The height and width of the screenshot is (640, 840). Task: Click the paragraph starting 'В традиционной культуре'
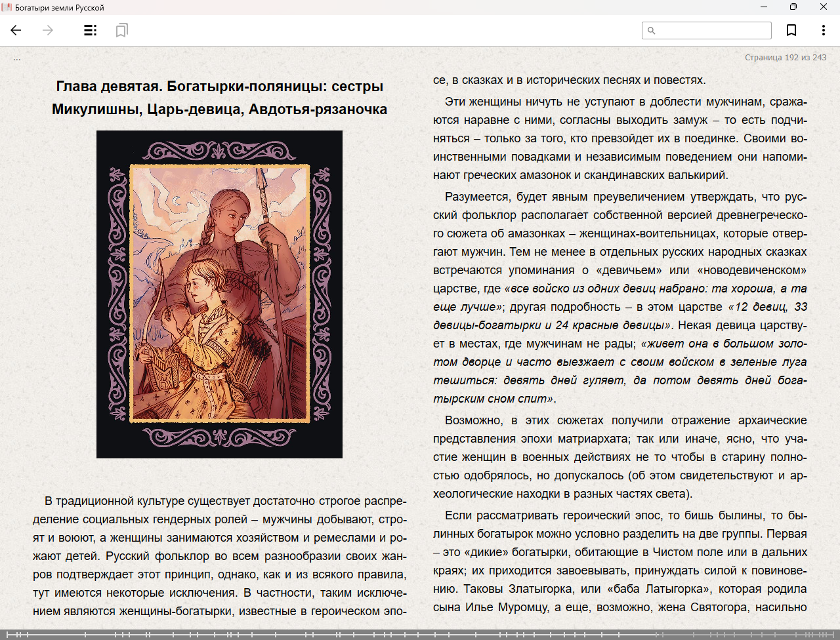(x=219, y=556)
